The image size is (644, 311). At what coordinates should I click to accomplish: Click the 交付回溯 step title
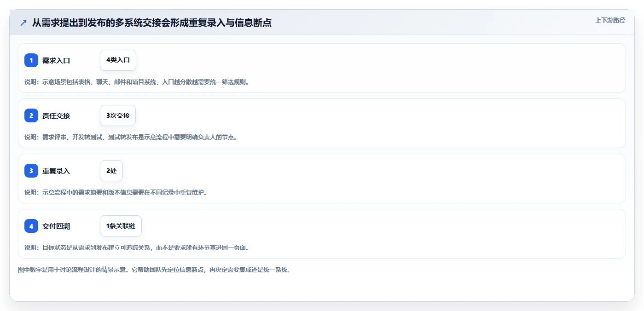click(x=56, y=226)
